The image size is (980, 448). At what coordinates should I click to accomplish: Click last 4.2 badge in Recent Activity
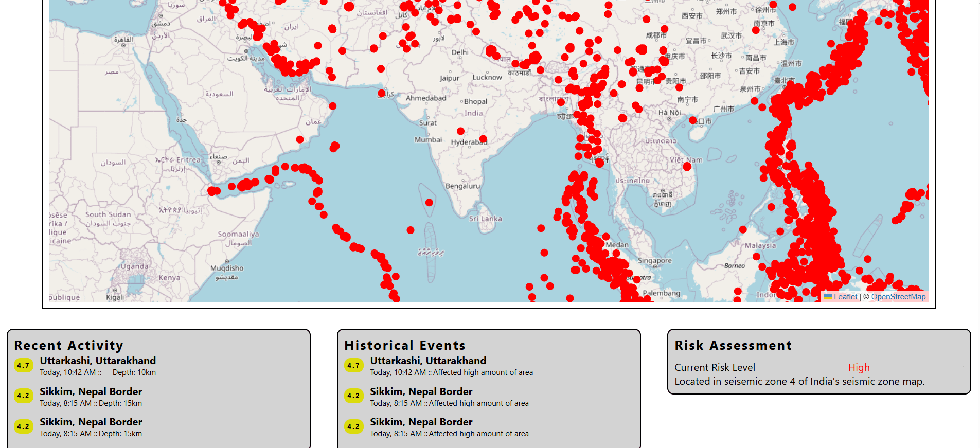(23, 426)
